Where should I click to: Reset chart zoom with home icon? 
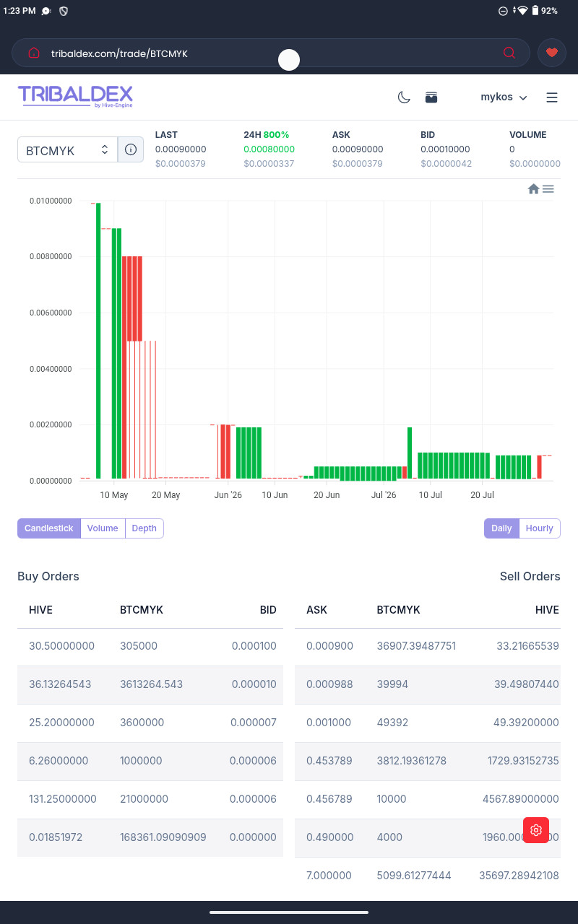click(533, 189)
